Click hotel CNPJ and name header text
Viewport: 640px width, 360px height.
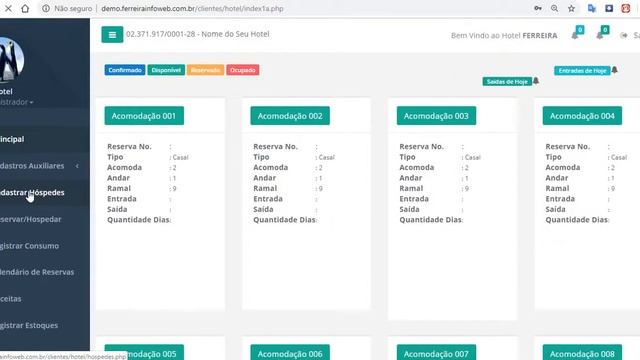tap(198, 34)
